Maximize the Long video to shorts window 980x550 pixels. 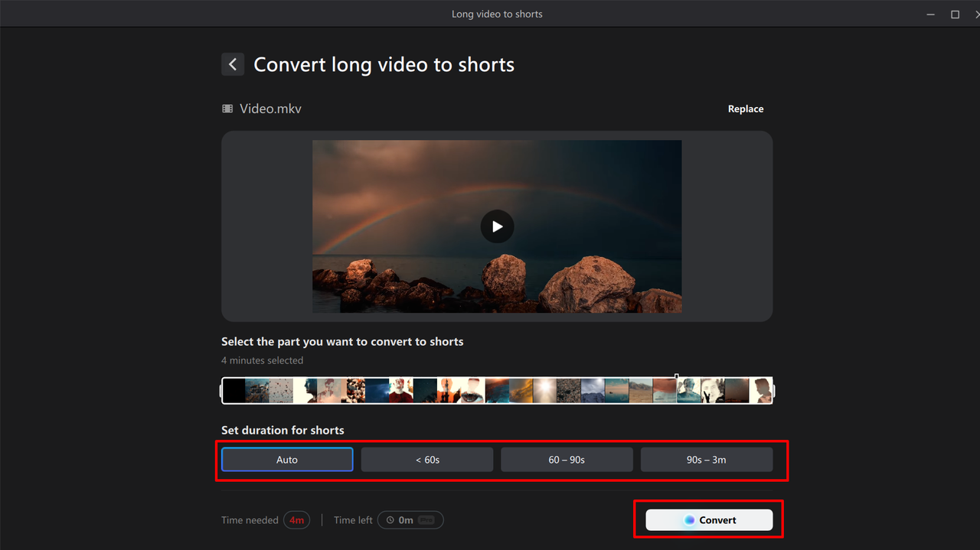point(955,15)
